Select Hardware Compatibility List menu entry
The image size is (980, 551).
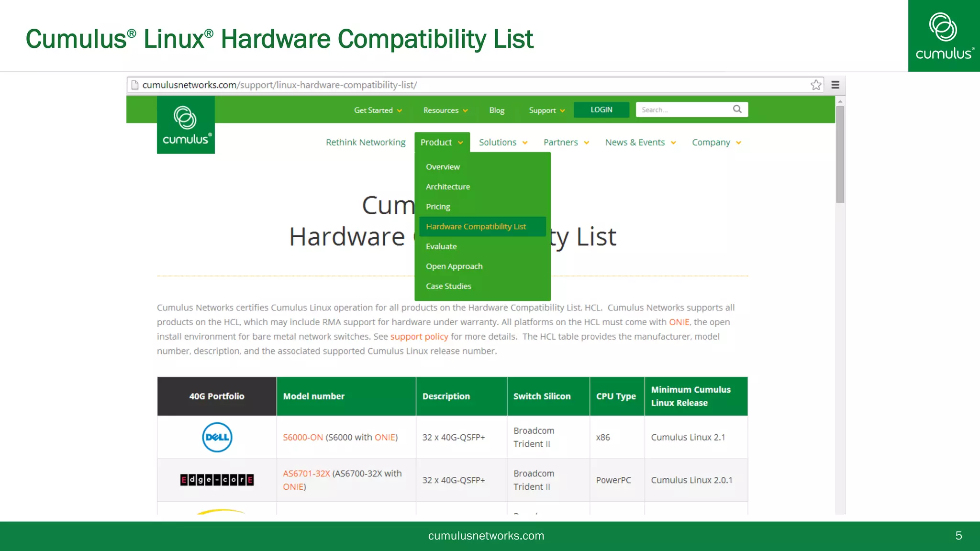point(482,226)
